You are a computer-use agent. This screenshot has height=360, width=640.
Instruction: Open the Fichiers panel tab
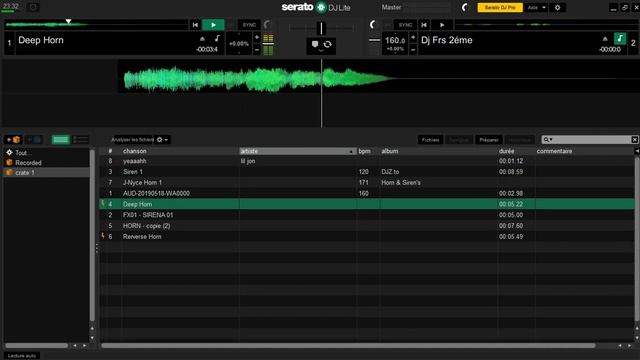tap(430, 140)
